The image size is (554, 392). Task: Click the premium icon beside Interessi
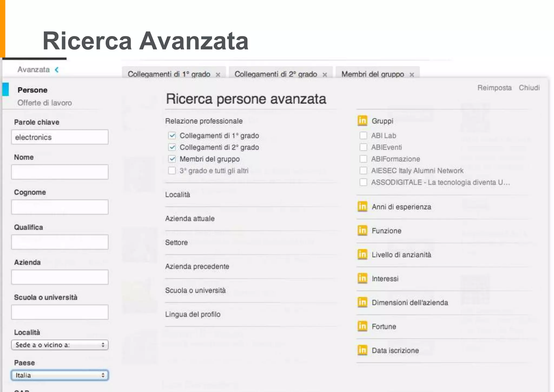[x=362, y=278]
